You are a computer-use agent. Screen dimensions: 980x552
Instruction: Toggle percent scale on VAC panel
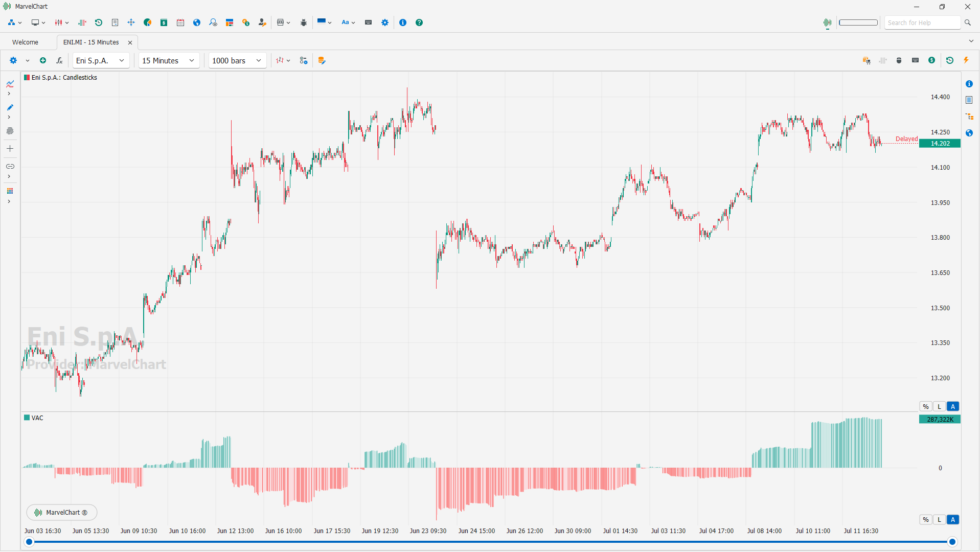click(926, 519)
